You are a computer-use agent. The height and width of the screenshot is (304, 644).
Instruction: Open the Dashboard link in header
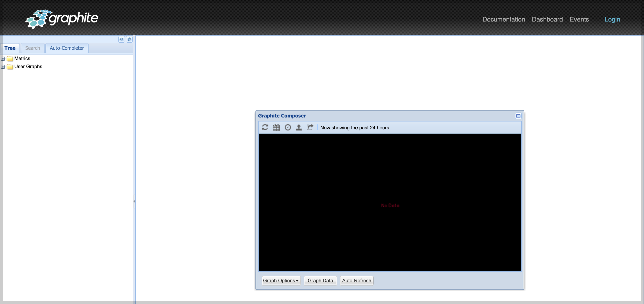coord(547,19)
